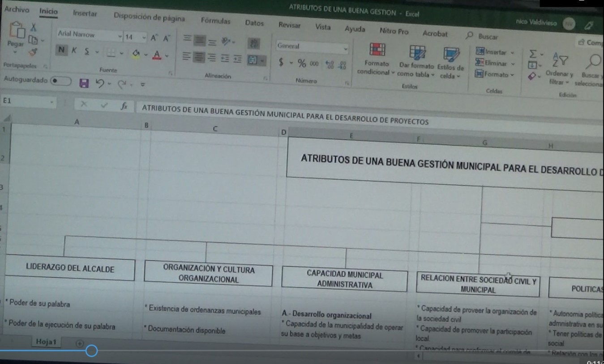This screenshot has height=364, width=604.
Task: Select the Hoja1 sheet tab
Action: pos(46,341)
